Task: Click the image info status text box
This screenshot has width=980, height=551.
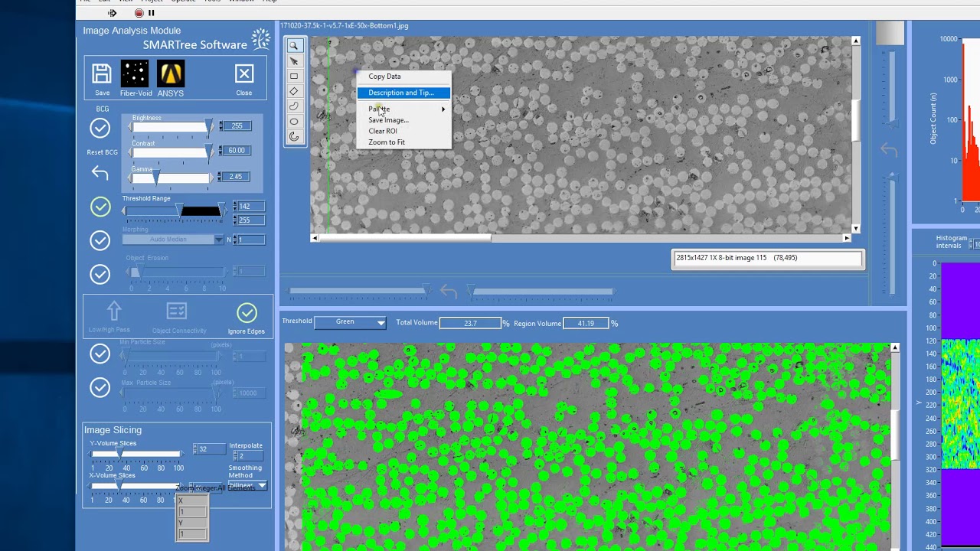Action: 767,259
